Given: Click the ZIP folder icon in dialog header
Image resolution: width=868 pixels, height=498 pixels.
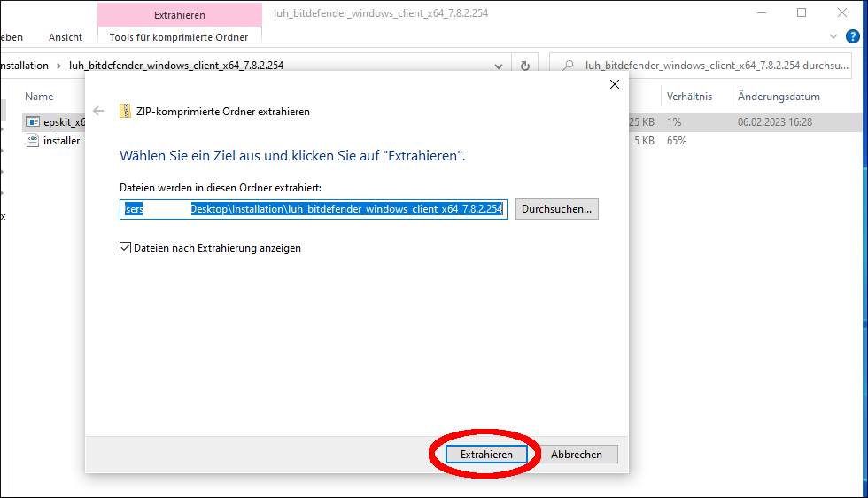Looking at the screenshot, I should tap(125, 111).
